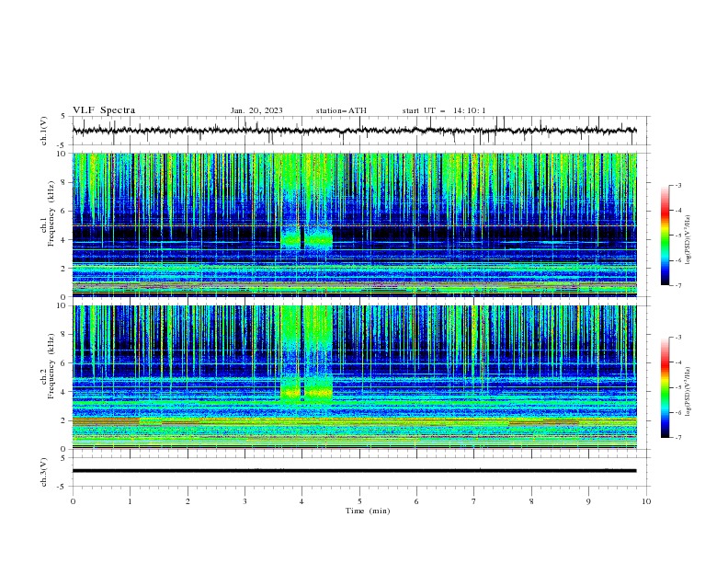Click the time axis tick label "4"
The width and height of the screenshot is (728, 563).
[301, 501]
